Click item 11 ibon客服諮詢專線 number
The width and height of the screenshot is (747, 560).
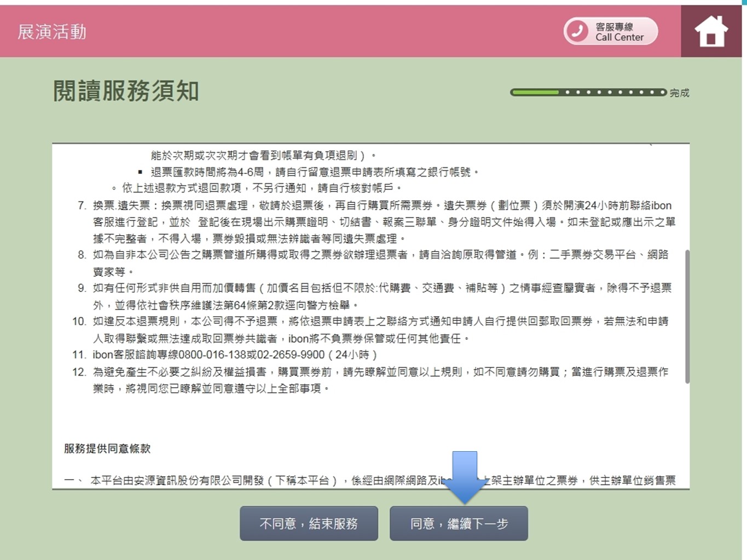[x=234, y=354]
